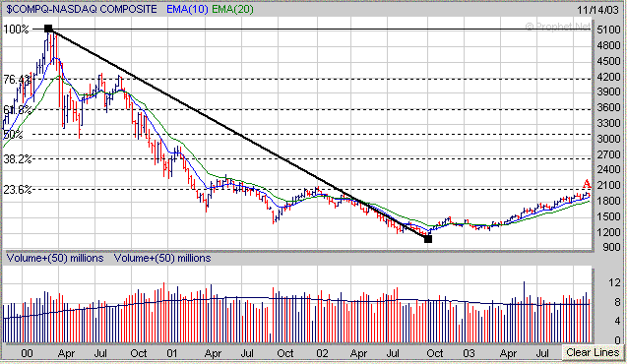This screenshot has width=627, height=364.
Task: Click the Prophet.Net watermark
Action: pos(558,27)
